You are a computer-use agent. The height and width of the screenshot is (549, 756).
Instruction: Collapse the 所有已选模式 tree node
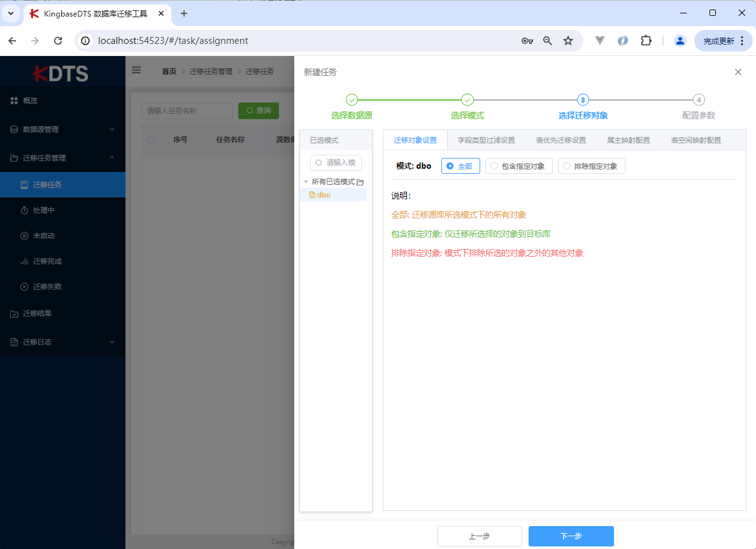pos(306,182)
